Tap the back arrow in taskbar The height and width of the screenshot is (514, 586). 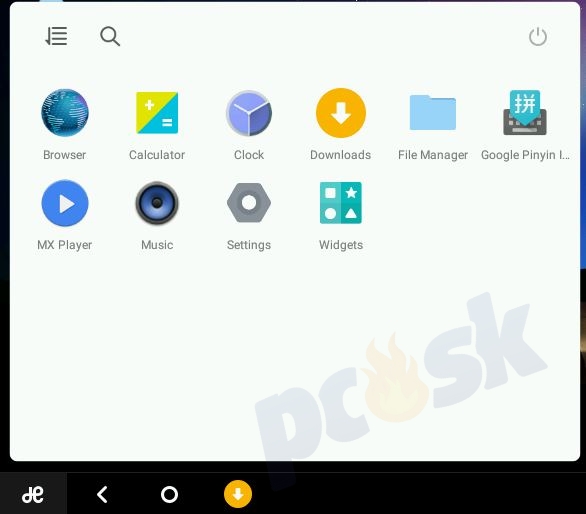(x=102, y=494)
